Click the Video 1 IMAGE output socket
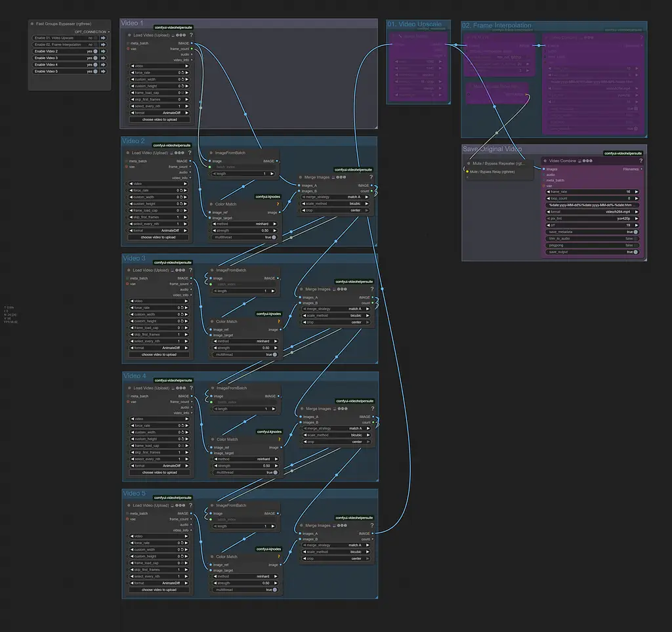 [192, 43]
